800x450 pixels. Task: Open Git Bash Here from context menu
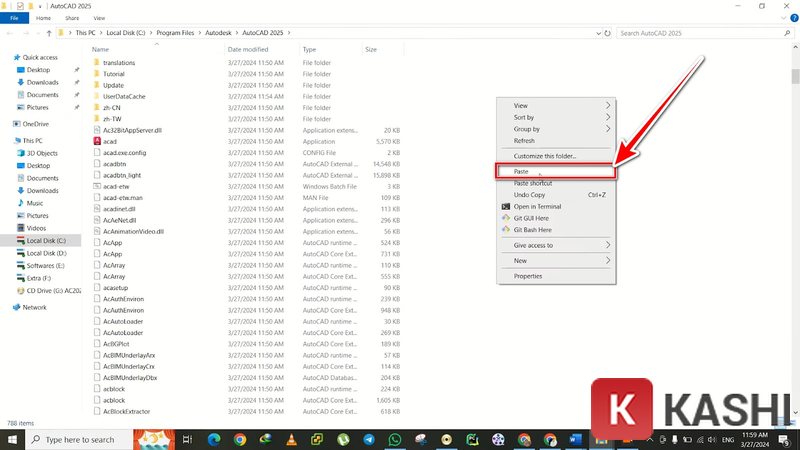click(531, 230)
